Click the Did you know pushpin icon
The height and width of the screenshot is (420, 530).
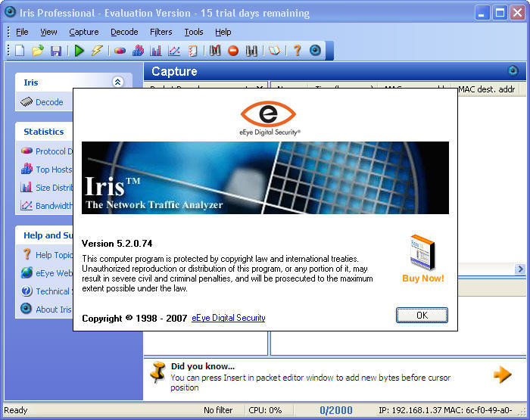click(158, 372)
